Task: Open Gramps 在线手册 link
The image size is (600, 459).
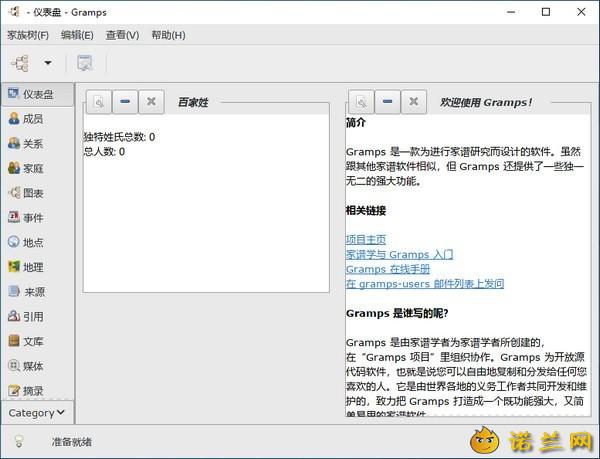Action: pyautogui.click(x=388, y=269)
